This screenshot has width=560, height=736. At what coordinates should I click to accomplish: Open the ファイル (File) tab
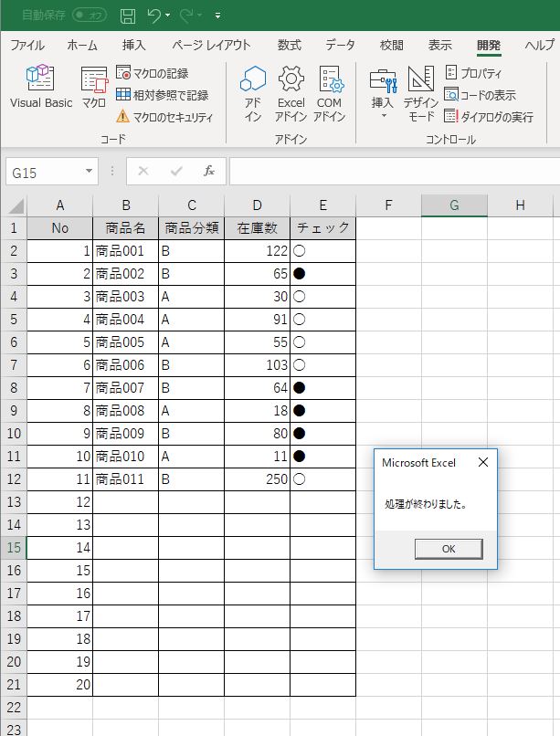pyautogui.click(x=26, y=45)
